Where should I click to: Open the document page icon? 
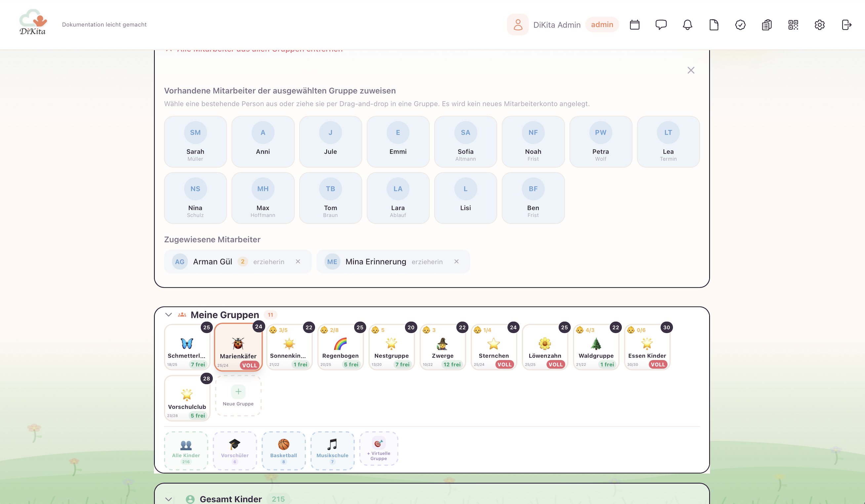[714, 25]
